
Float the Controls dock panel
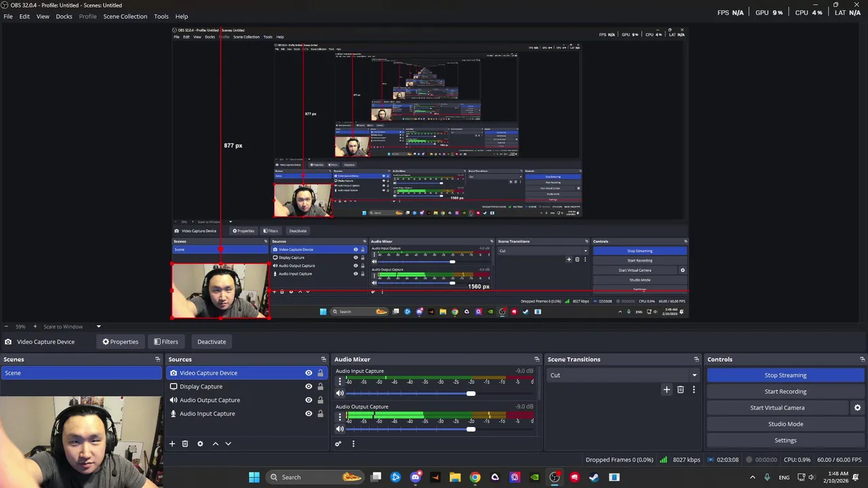[x=862, y=359]
